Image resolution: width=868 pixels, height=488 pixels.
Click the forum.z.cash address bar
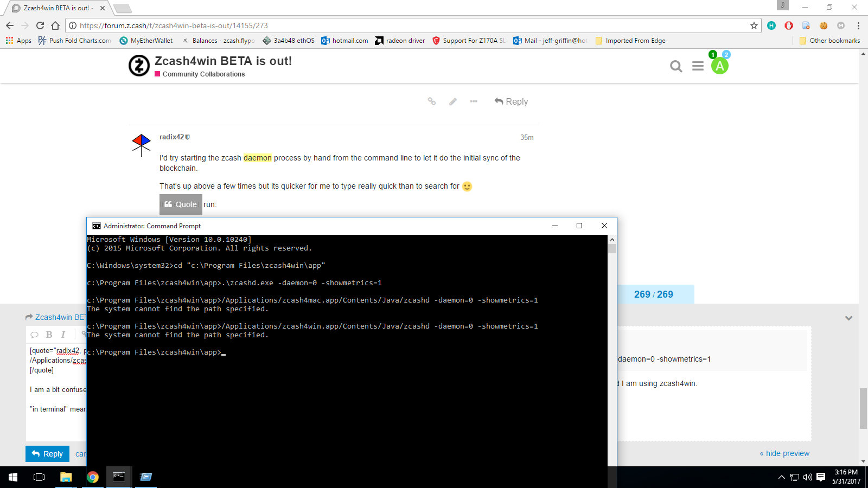pos(412,25)
